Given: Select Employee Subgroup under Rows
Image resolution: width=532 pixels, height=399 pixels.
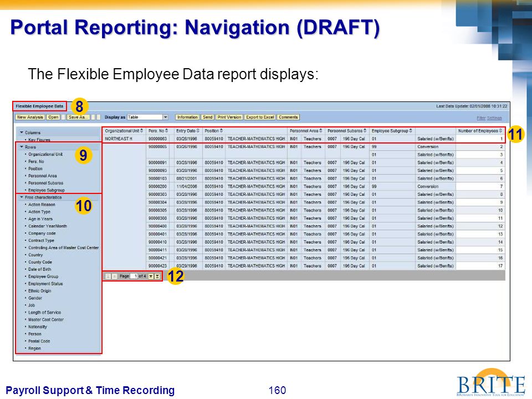Looking at the screenshot, I should point(47,190).
